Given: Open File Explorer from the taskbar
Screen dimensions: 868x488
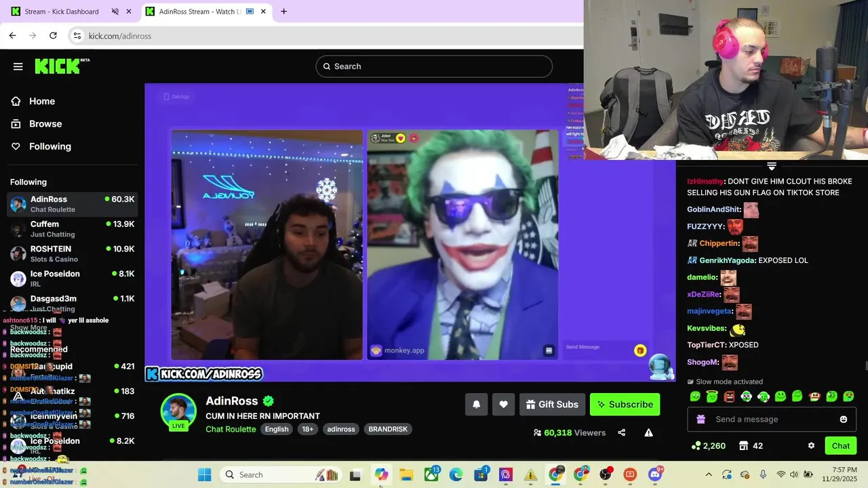Looking at the screenshot, I should tap(406, 475).
